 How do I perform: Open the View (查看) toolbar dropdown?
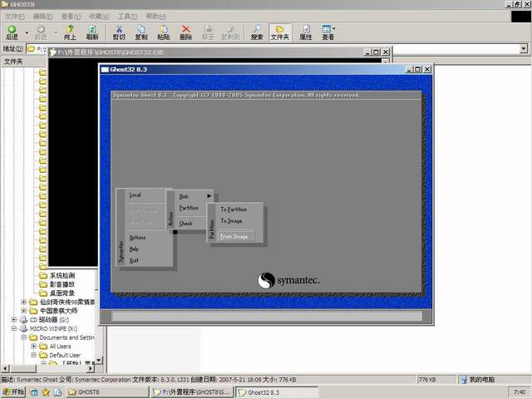tap(328, 32)
